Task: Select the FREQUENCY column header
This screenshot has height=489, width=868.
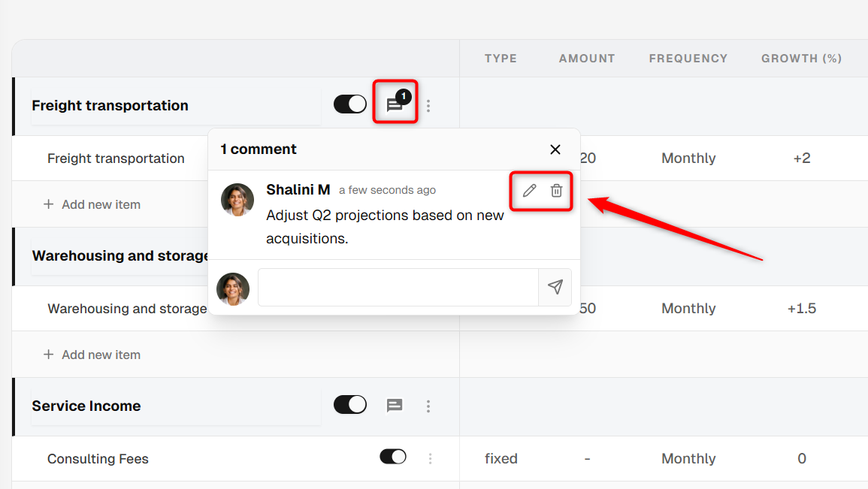Action: tap(688, 59)
